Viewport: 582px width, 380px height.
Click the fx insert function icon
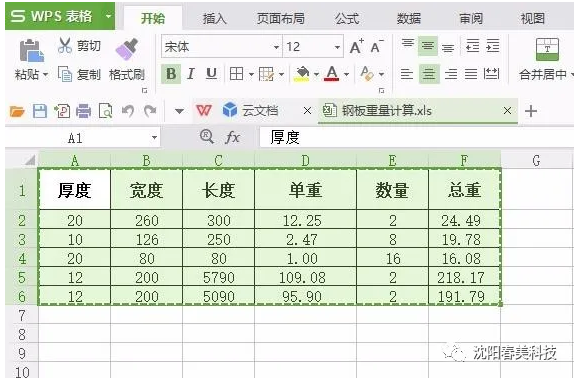232,138
